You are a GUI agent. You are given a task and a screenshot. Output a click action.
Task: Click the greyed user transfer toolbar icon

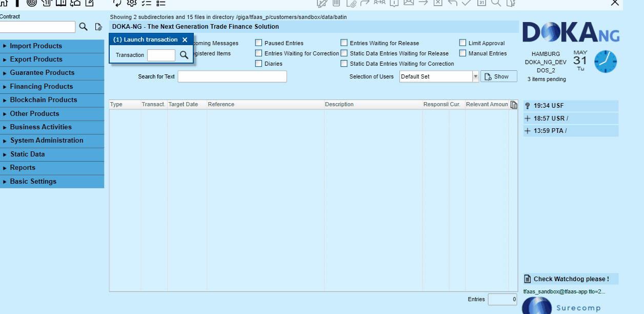[x=379, y=3]
